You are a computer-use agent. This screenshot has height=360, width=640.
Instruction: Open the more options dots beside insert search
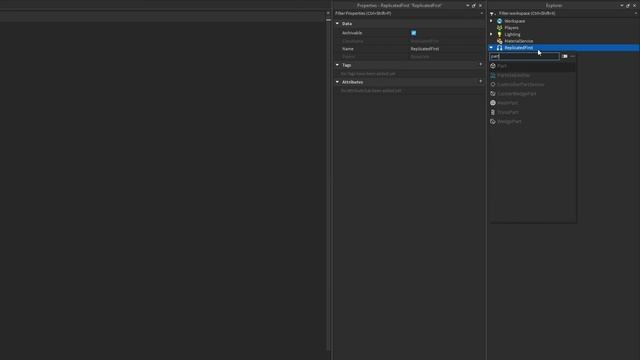[x=572, y=56]
